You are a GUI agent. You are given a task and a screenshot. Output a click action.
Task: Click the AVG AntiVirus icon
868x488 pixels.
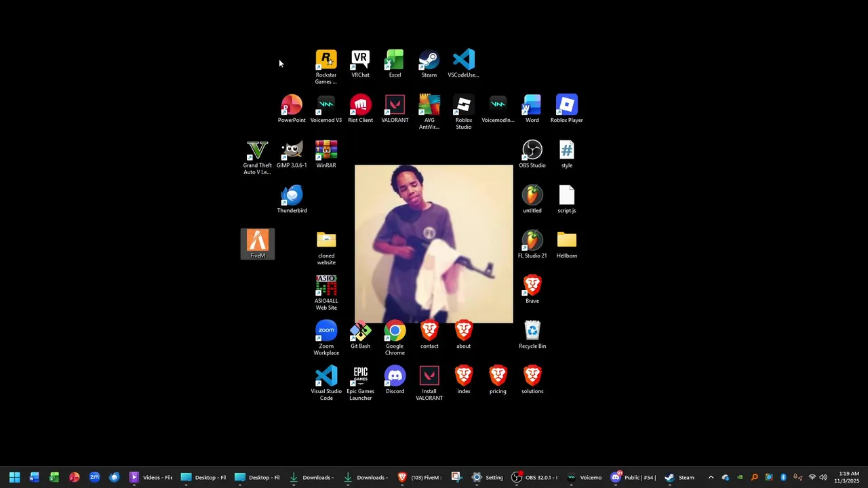pos(429,112)
